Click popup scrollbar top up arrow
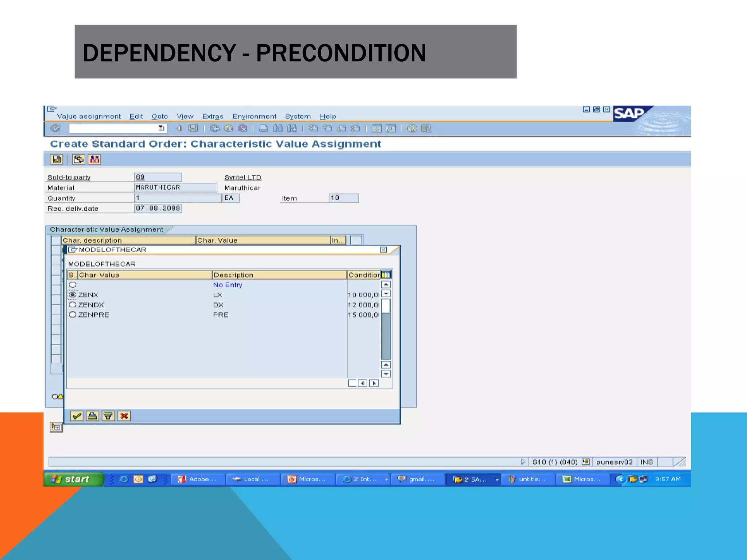Screen dimensions: 747x560 point(386,284)
